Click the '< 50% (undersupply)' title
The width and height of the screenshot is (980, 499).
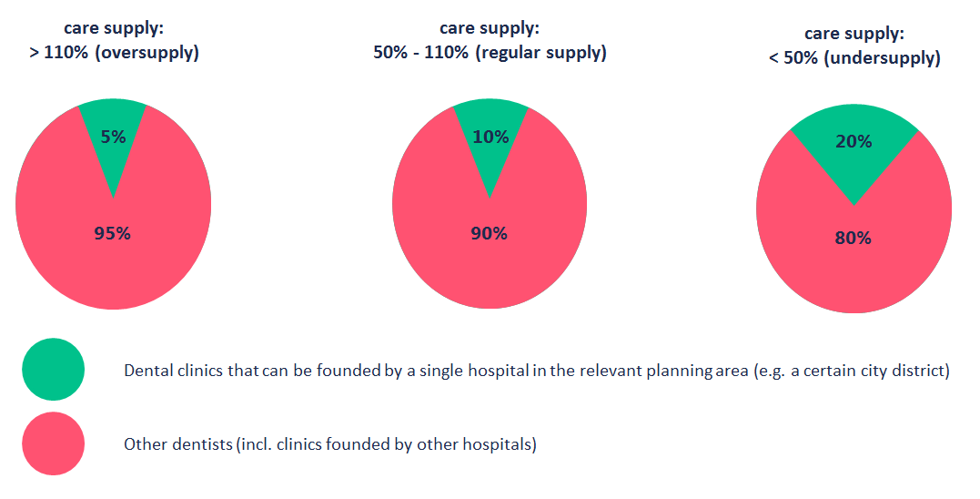[854, 58]
